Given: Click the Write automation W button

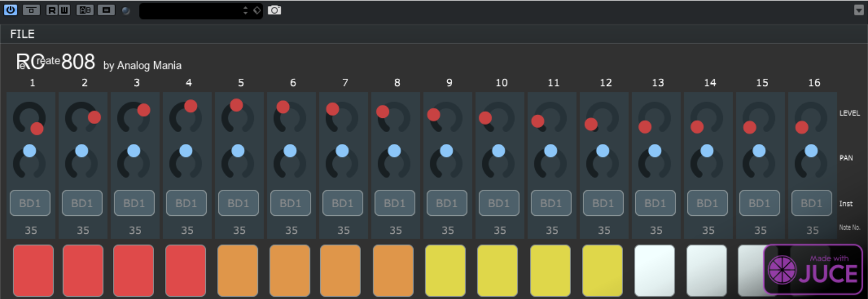Looking at the screenshot, I should pyautogui.click(x=64, y=10).
